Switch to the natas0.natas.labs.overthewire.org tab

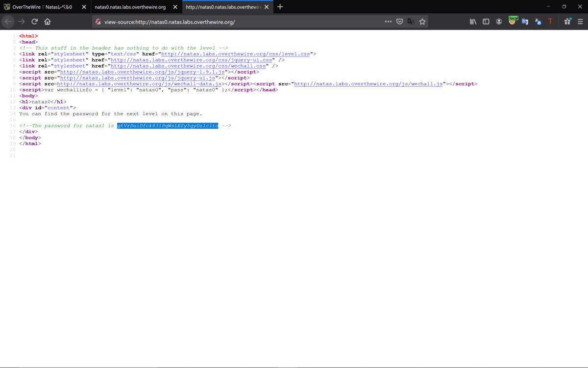click(x=136, y=7)
